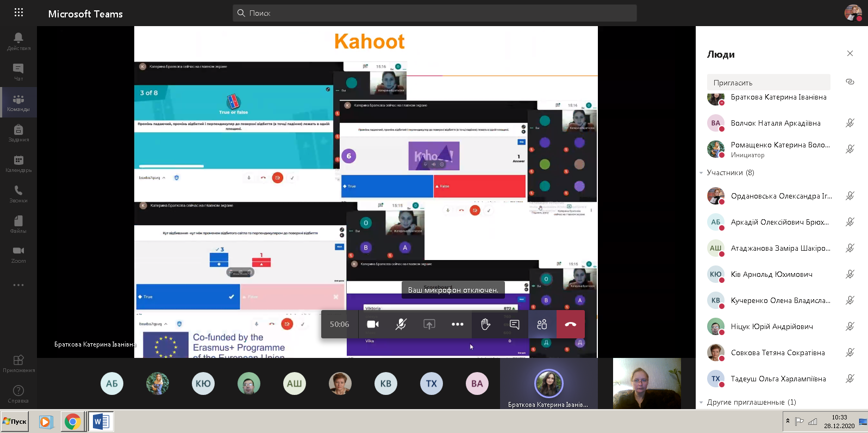Open the Пуск start menu
This screenshot has height=433, width=868.
pyautogui.click(x=15, y=422)
